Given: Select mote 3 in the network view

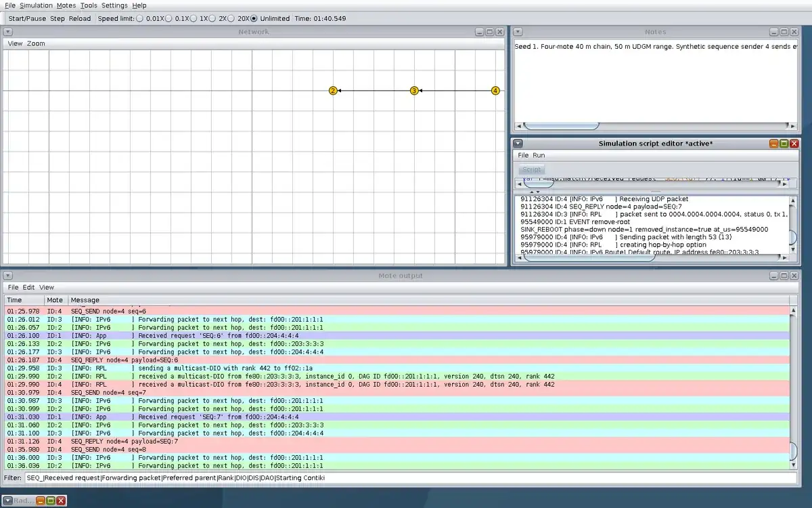Looking at the screenshot, I should pyautogui.click(x=414, y=91).
